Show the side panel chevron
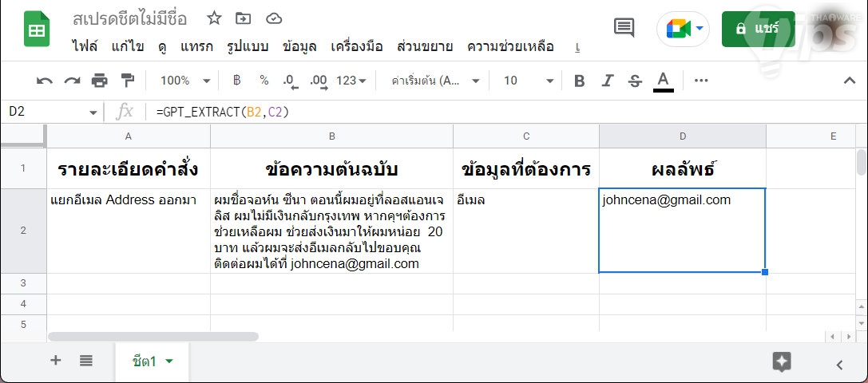Viewport: 868px width, 383px height. (x=840, y=364)
